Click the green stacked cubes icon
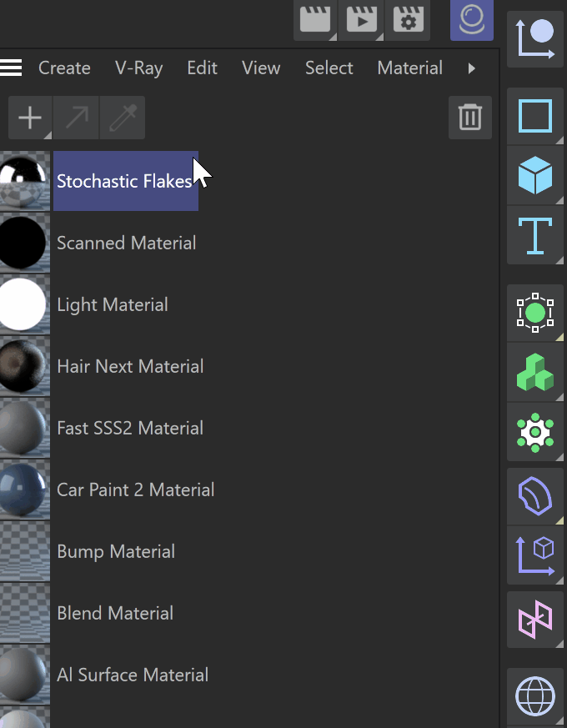567x728 pixels. click(535, 373)
